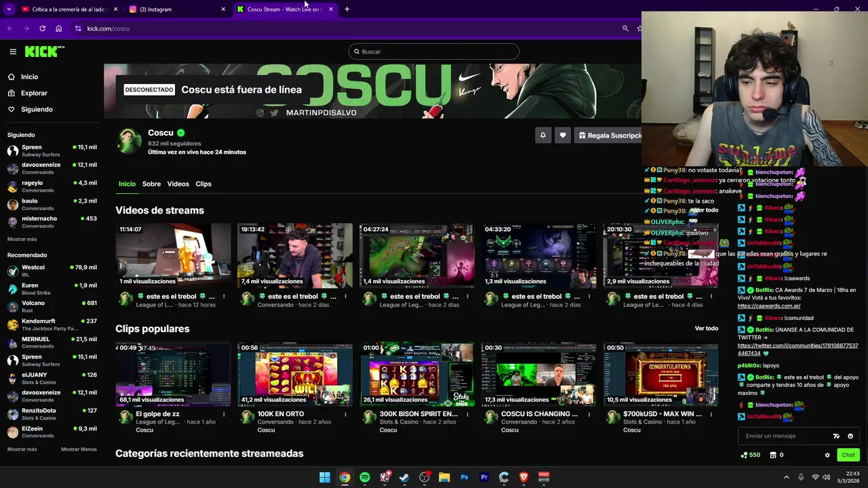Open options menu for the 19:13:42 video
Image resolution: width=868 pixels, height=488 pixels.
click(345, 296)
